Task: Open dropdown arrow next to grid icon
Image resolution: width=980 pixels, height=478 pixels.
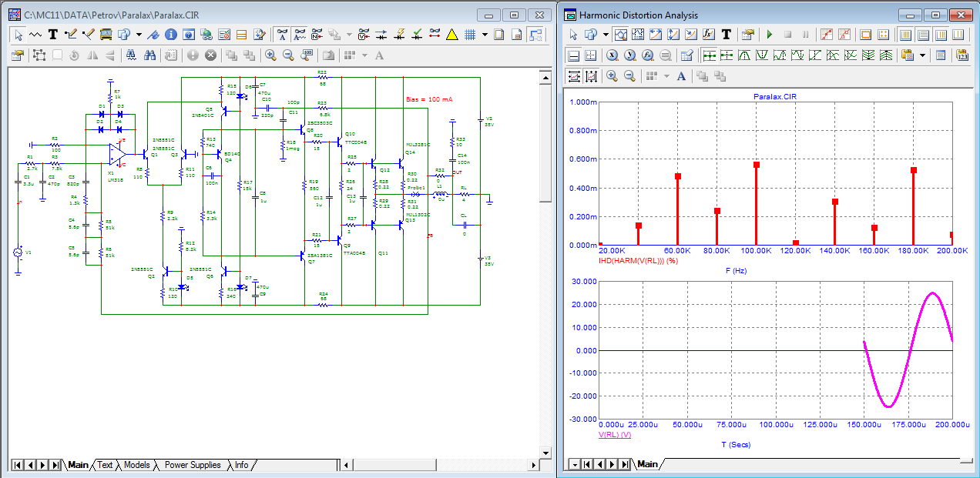Action: (x=485, y=35)
